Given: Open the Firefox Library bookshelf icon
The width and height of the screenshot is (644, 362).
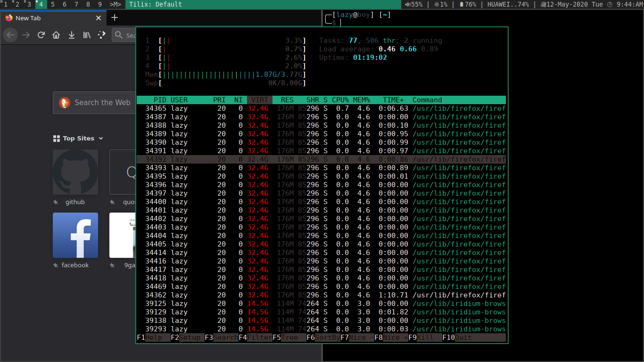Looking at the screenshot, I should point(87,35).
